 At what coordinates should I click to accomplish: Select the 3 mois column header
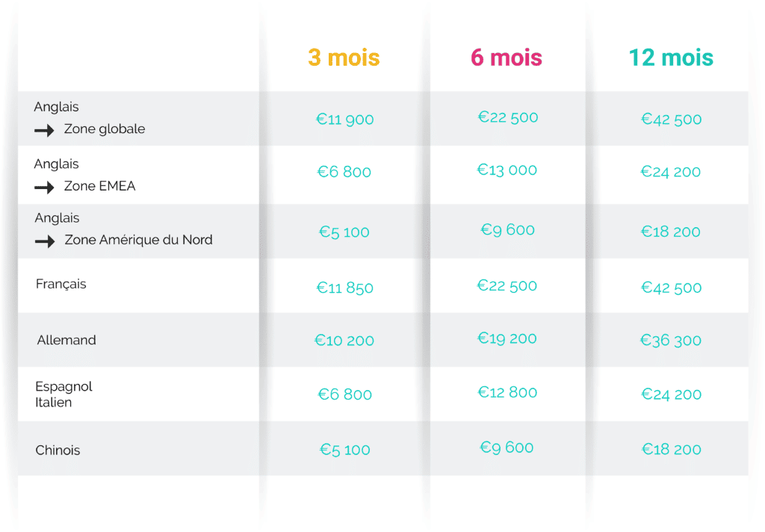coord(344,58)
